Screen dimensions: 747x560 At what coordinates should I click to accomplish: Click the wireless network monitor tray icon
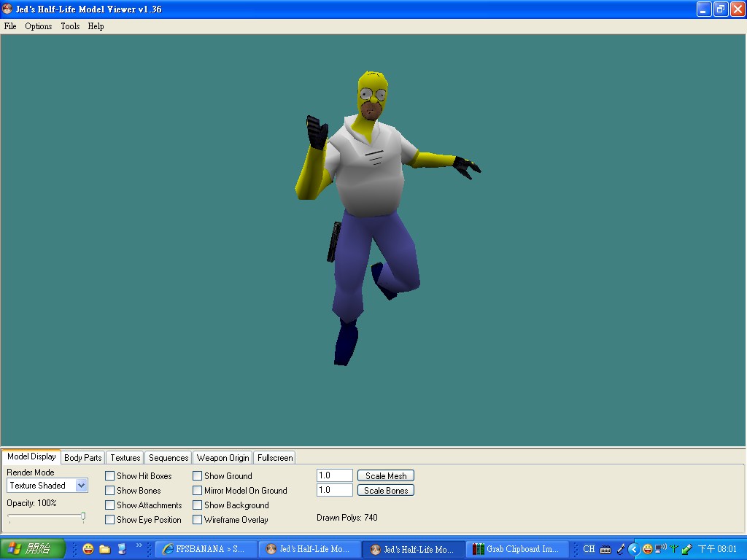(x=661, y=549)
